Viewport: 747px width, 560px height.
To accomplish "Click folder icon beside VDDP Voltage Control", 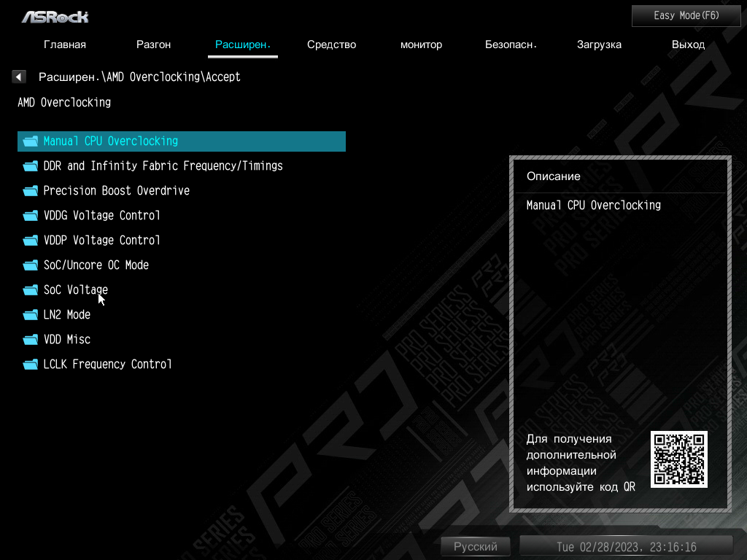I will (x=31, y=241).
